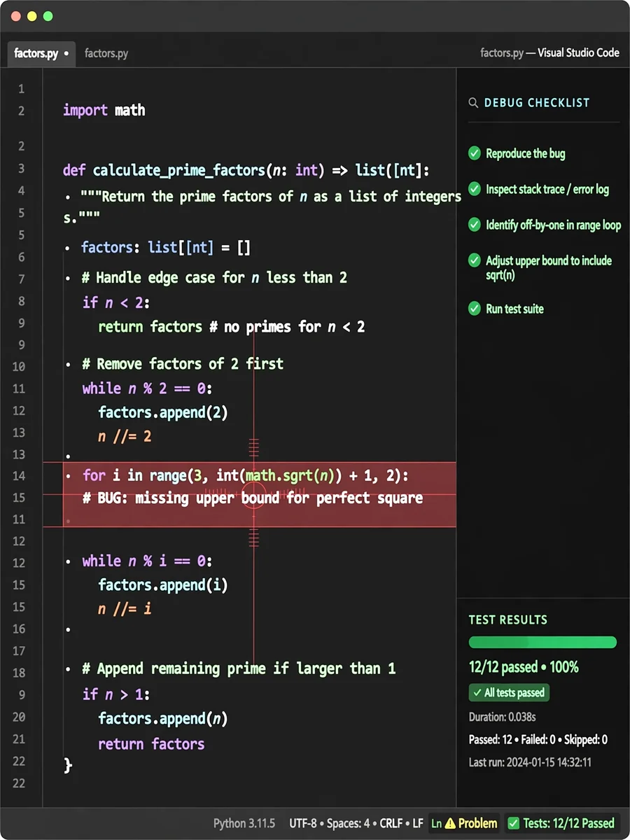630x840 pixels.
Task: Toggle the check for Adjust upper bound to include sqrt(n)
Action: click(475, 260)
